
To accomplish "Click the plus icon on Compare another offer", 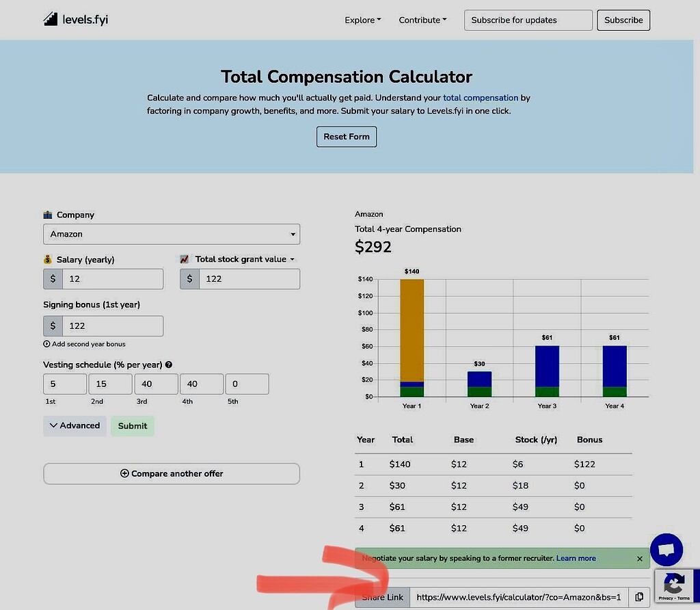I will tap(125, 473).
